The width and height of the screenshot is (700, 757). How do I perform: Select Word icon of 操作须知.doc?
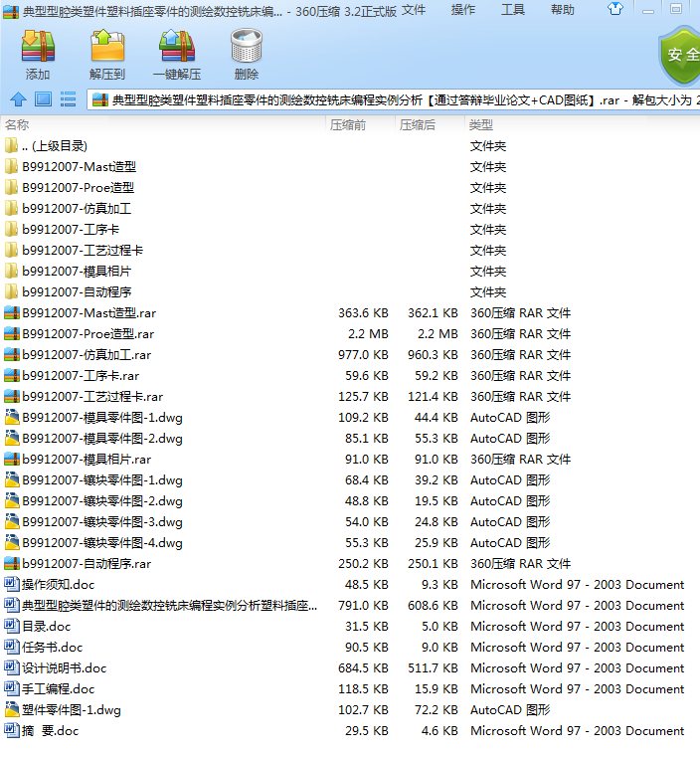coord(11,584)
